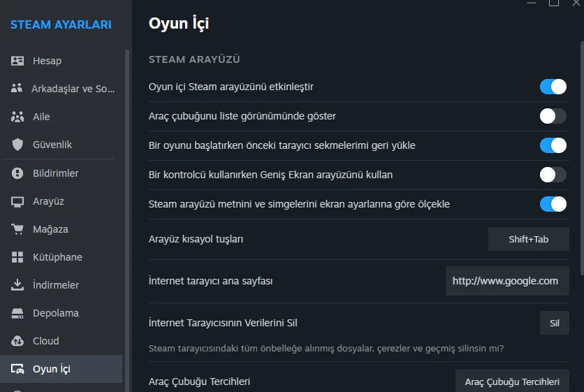This screenshot has height=392, width=584.
Task: Click the Kütüphane grid icon
Action: tap(17, 257)
